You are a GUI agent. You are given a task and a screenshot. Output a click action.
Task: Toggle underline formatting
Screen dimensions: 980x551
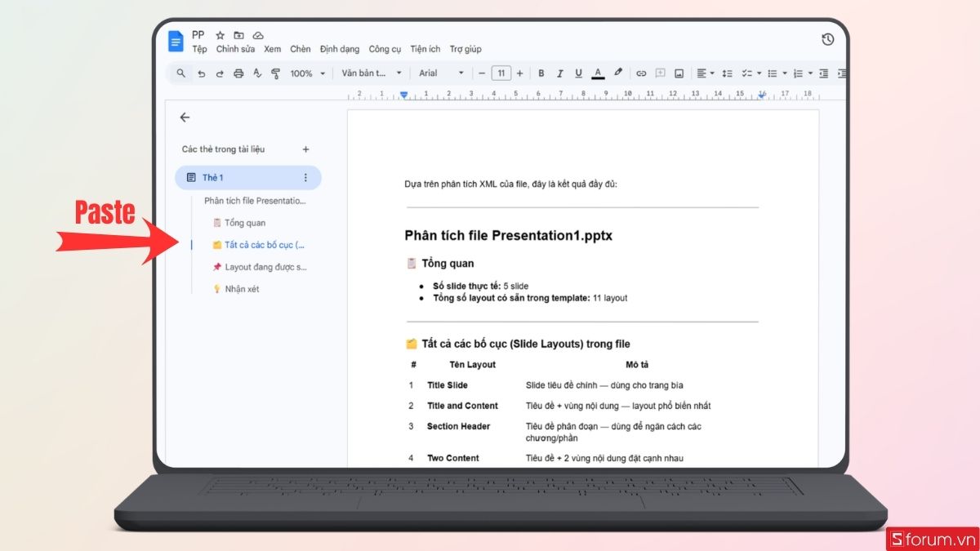coord(578,73)
